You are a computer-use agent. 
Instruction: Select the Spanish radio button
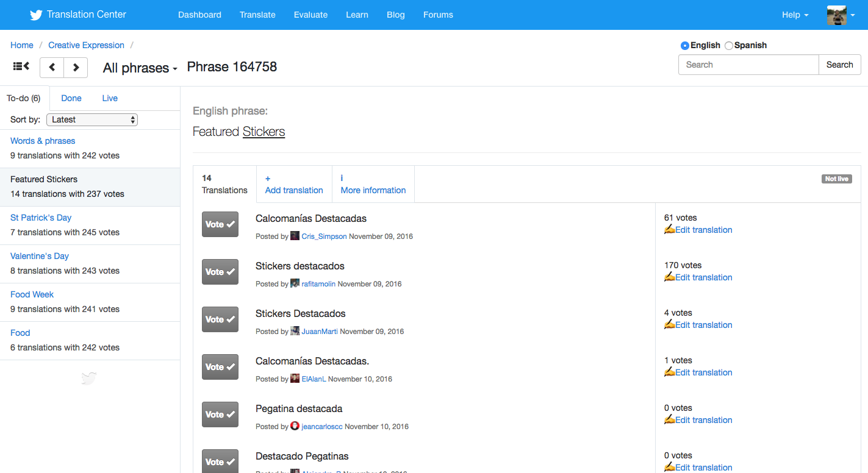729,46
